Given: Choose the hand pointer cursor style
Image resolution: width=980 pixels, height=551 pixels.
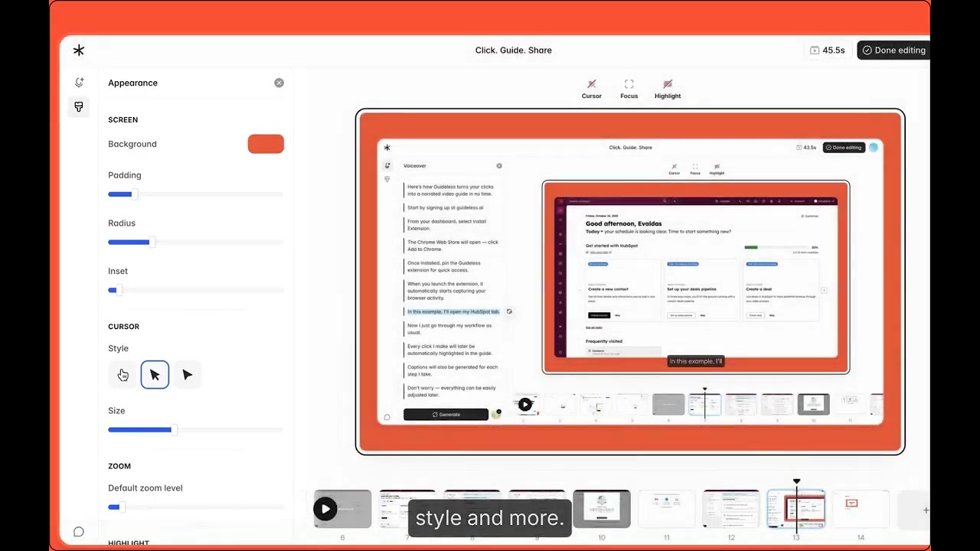Looking at the screenshot, I should tap(122, 374).
